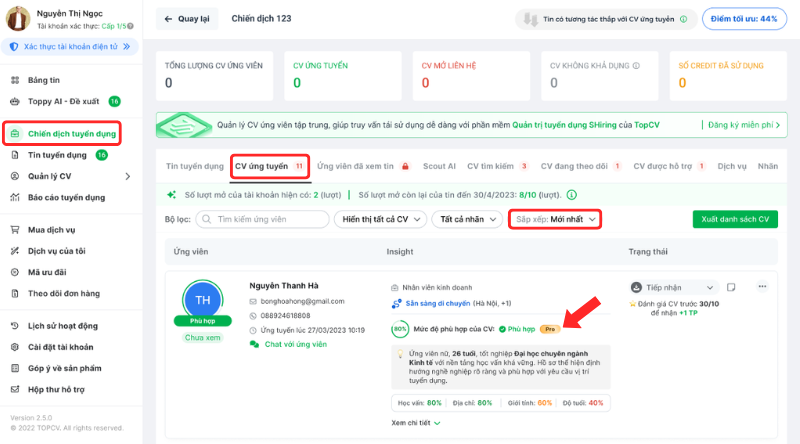Open the Tất cả nhãn dropdown
This screenshot has height=444, width=800.
(467, 219)
